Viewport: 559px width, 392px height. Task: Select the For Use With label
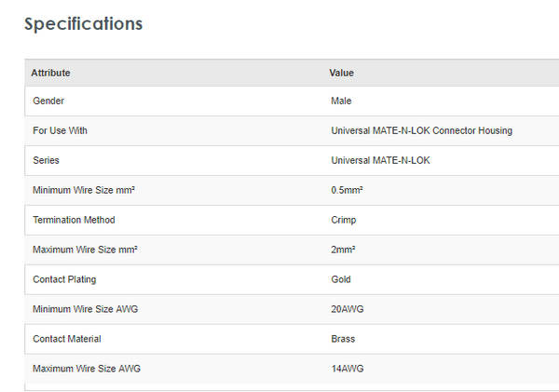(60, 130)
